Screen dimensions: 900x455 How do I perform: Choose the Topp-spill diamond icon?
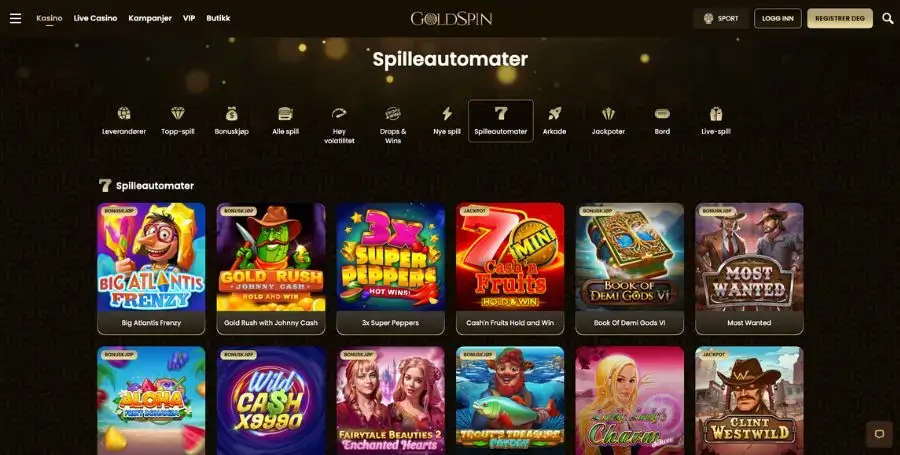tap(178, 114)
